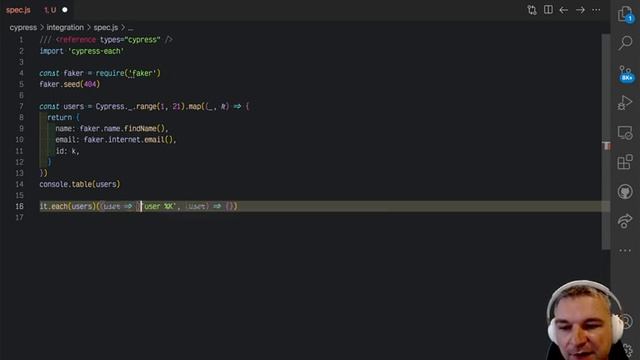Click the spec.js breadcrumb segment
The width and height of the screenshot is (640, 360).
pos(106,27)
